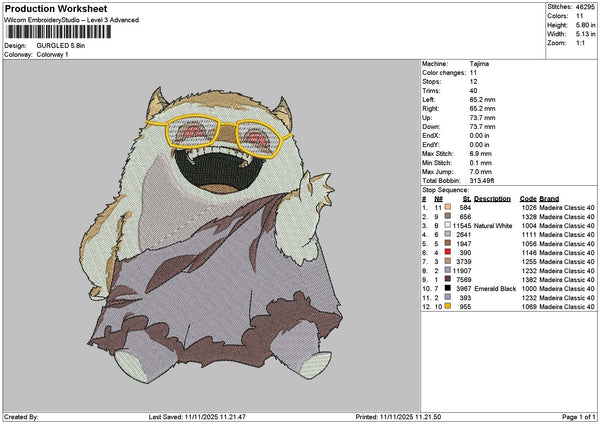The height and width of the screenshot is (424, 600).
Task: Click thread code '1146'
Action: (x=529, y=253)
